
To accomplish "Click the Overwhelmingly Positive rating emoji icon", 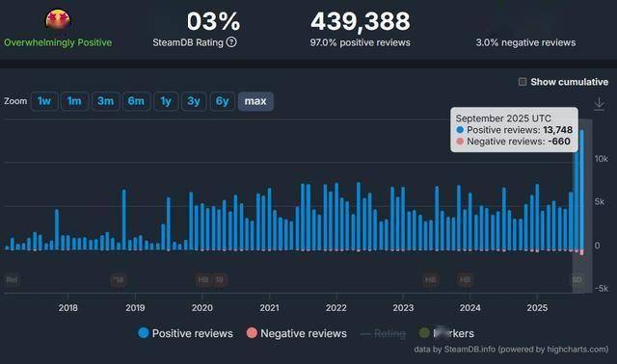I will tap(58, 19).
